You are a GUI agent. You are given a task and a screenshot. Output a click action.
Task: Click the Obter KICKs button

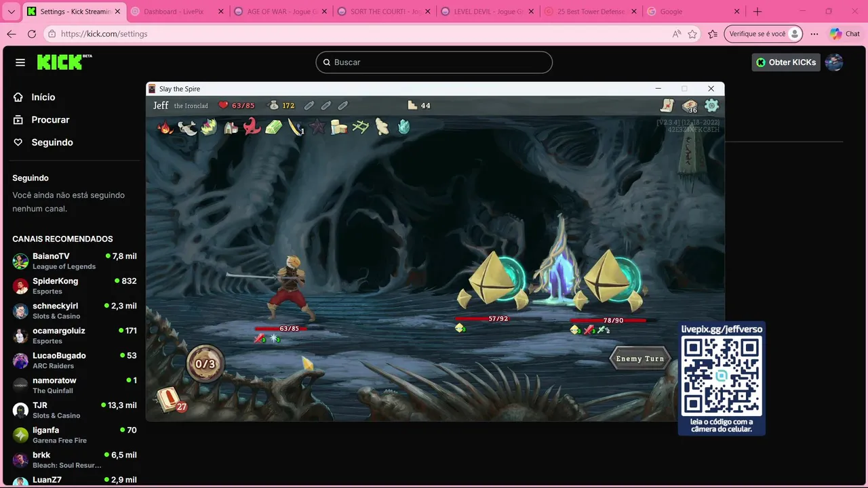(x=787, y=62)
